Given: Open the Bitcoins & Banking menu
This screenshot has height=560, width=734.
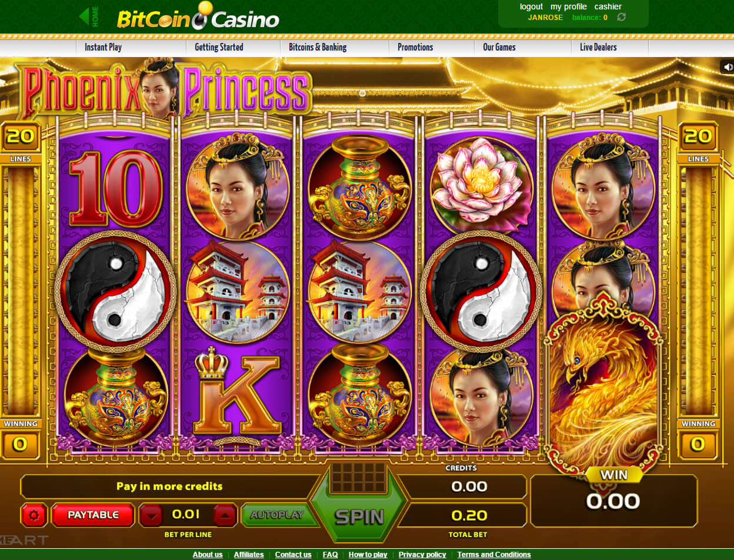Looking at the screenshot, I should tap(318, 47).
